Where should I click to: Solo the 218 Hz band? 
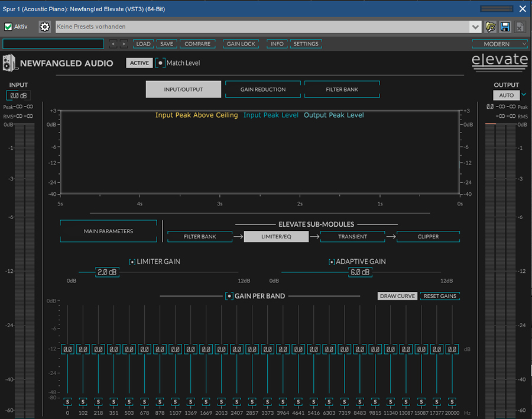pos(98,402)
